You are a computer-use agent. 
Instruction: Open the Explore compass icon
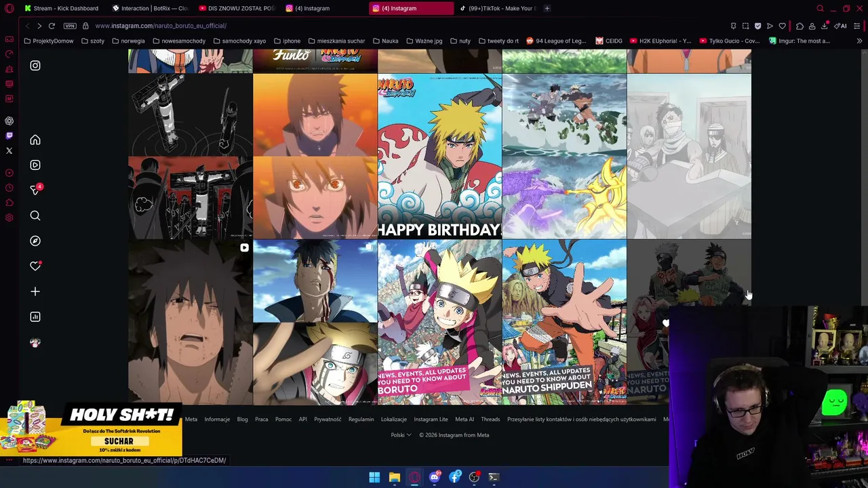coord(35,241)
